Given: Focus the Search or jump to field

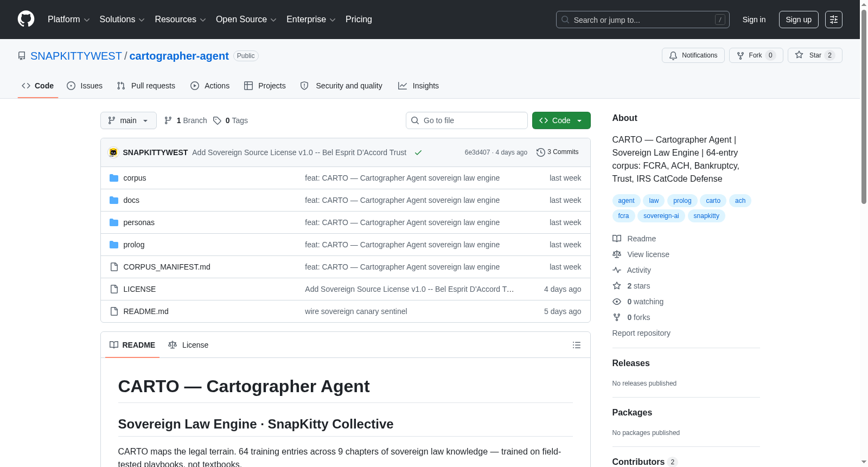Looking at the screenshot, I should point(643,20).
